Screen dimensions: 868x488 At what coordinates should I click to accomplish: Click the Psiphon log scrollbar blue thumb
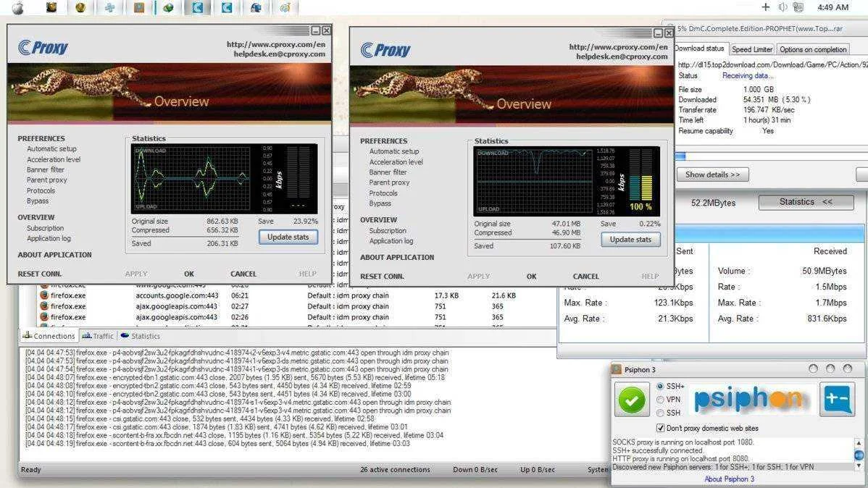pyautogui.click(x=859, y=455)
